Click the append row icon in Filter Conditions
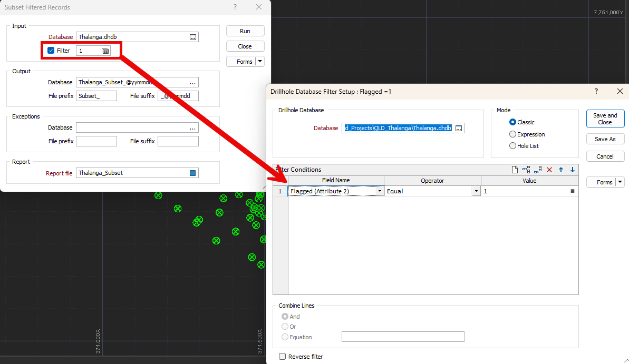This screenshot has height=364, width=629. point(538,170)
